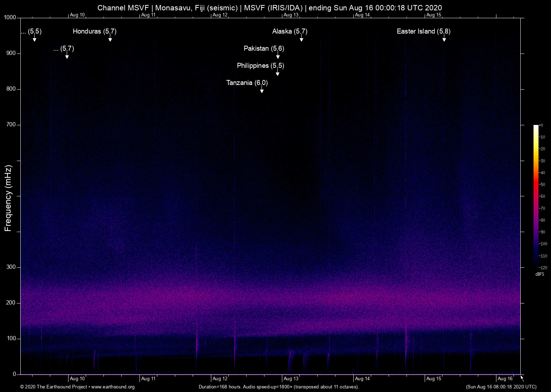Click the arrow below Easter Island (5.8)

coord(444,39)
